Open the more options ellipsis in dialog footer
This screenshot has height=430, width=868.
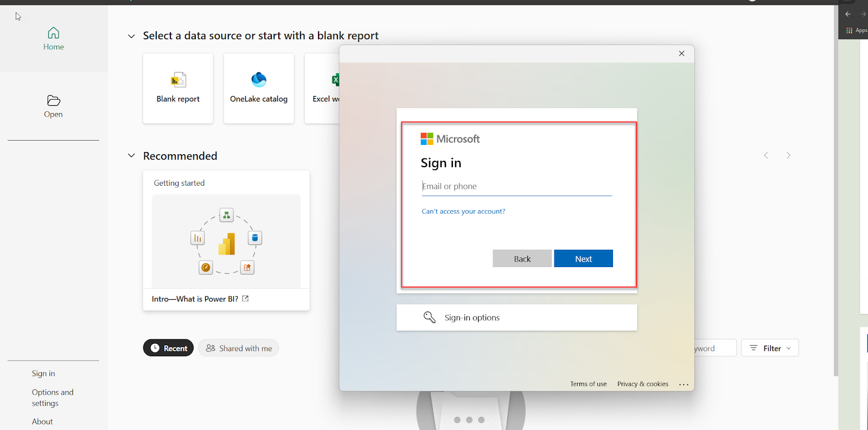point(684,384)
